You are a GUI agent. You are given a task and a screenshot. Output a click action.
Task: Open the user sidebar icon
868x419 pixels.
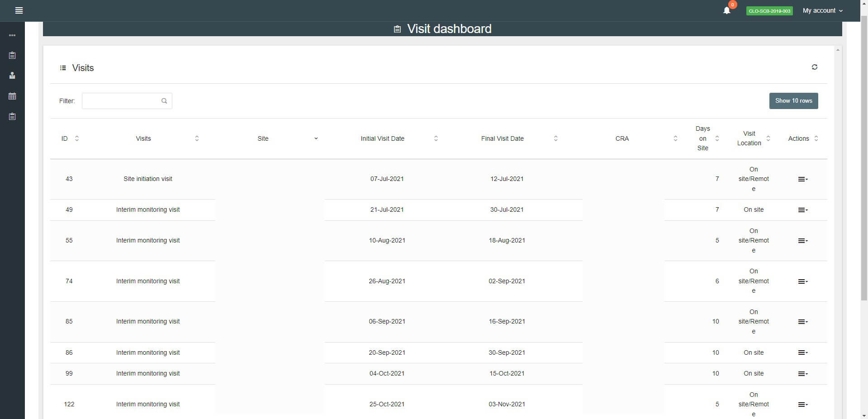click(x=12, y=76)
